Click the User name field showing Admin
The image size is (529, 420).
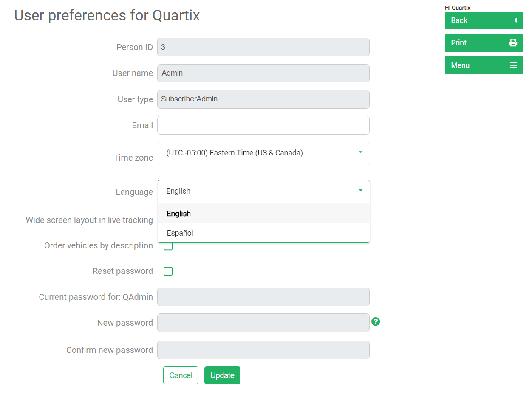point(263,73)
